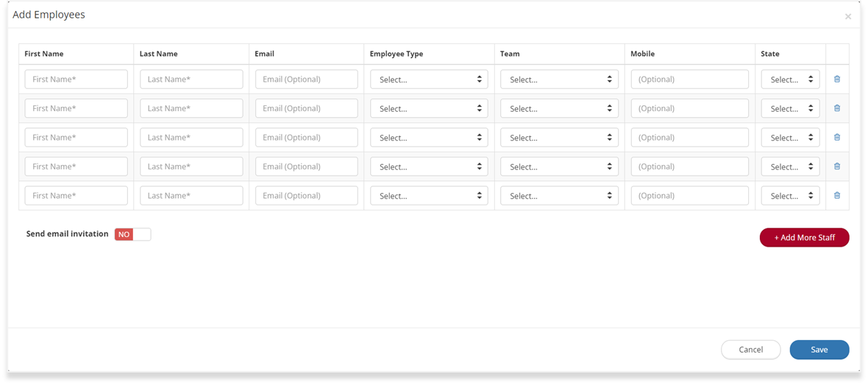Viewport: 868px width, 385px height.
Task: Save the new employees
Action: 819,350
